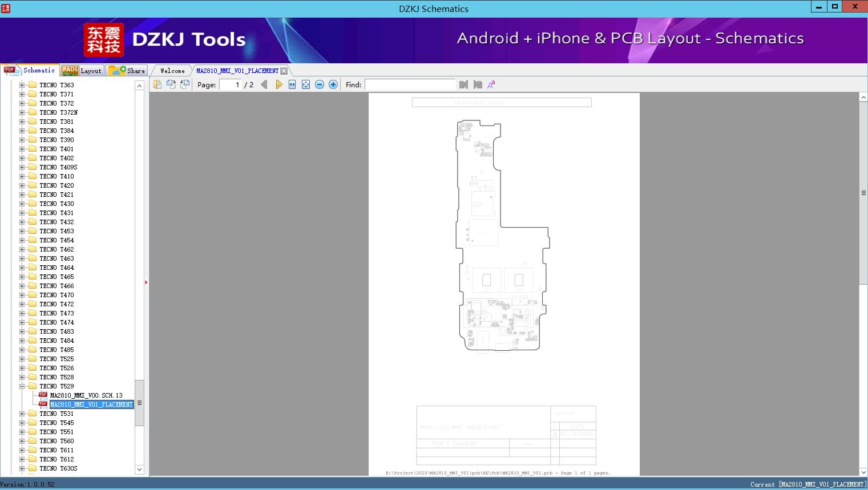This screenshot has width=868, height=490.
Task: Expand the TECNO T421 folder
Action: [x=22, y=195]
